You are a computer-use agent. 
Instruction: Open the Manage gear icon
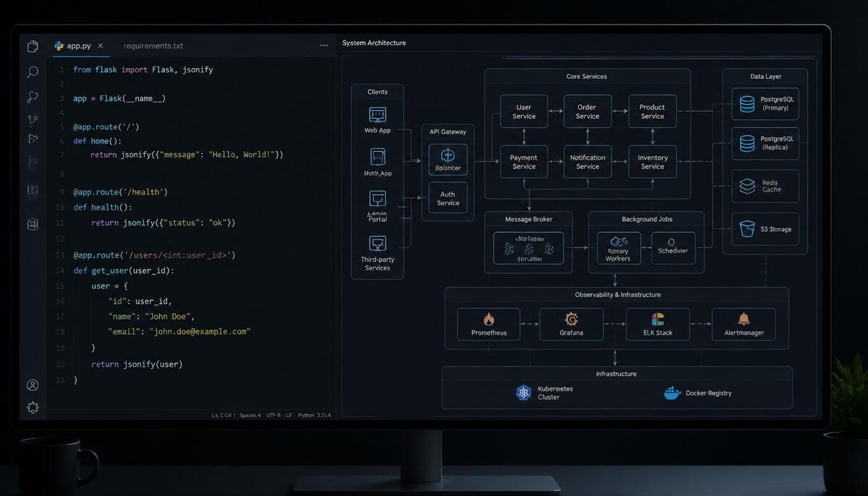[33, 408]
